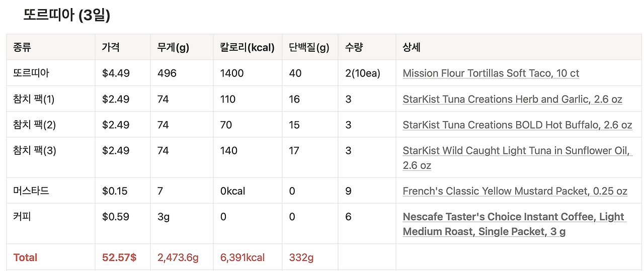Click the 상세 column header
Image resolution: width=644 pixels, height=271 pixels.
pyautogui.click(x=412, y=48)
